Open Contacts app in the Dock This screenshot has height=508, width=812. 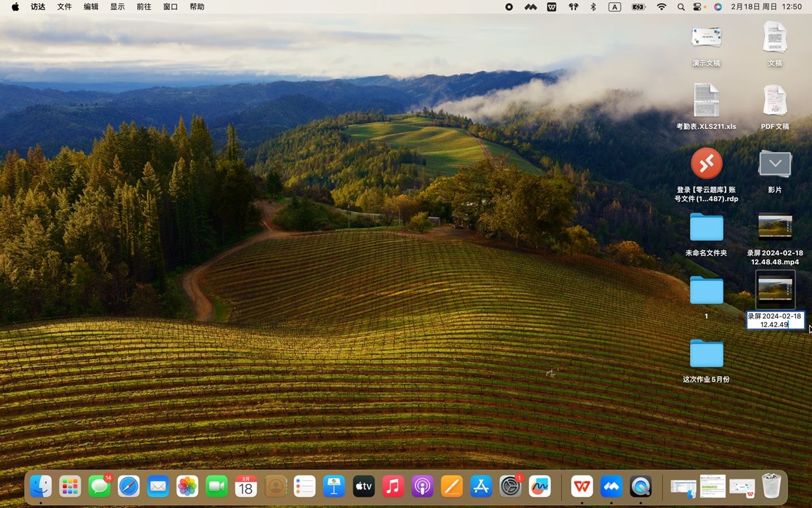pyautogui.click(x=275, y=486)
